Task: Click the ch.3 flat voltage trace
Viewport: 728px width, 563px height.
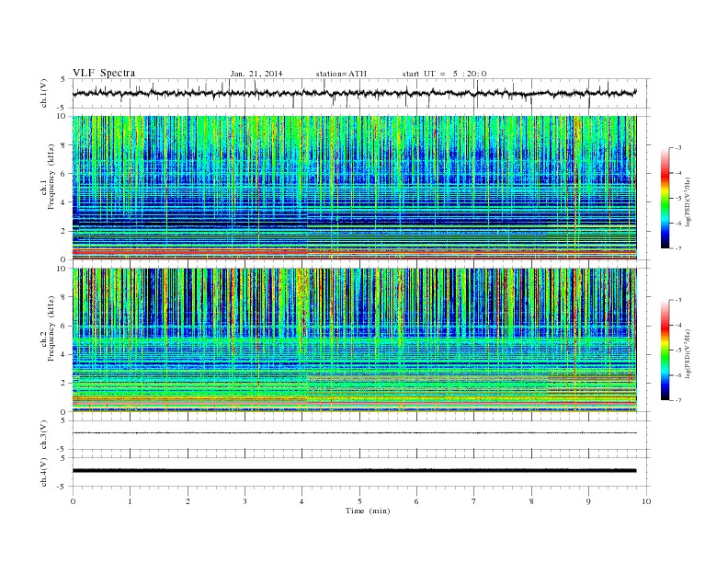Action: click(x=354, y=433)
